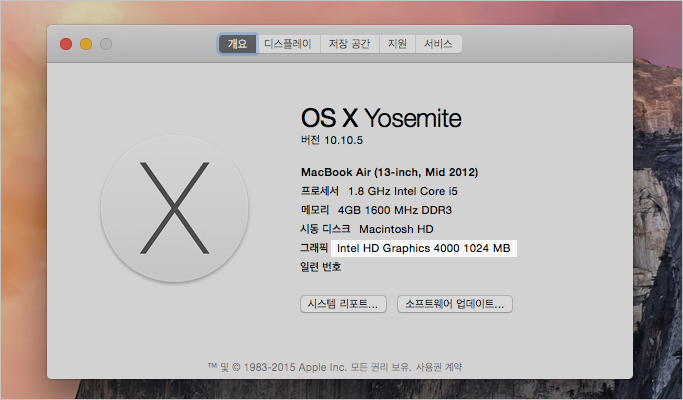
Task: Open the 사용권 계약 link
Action: [439, 367]
